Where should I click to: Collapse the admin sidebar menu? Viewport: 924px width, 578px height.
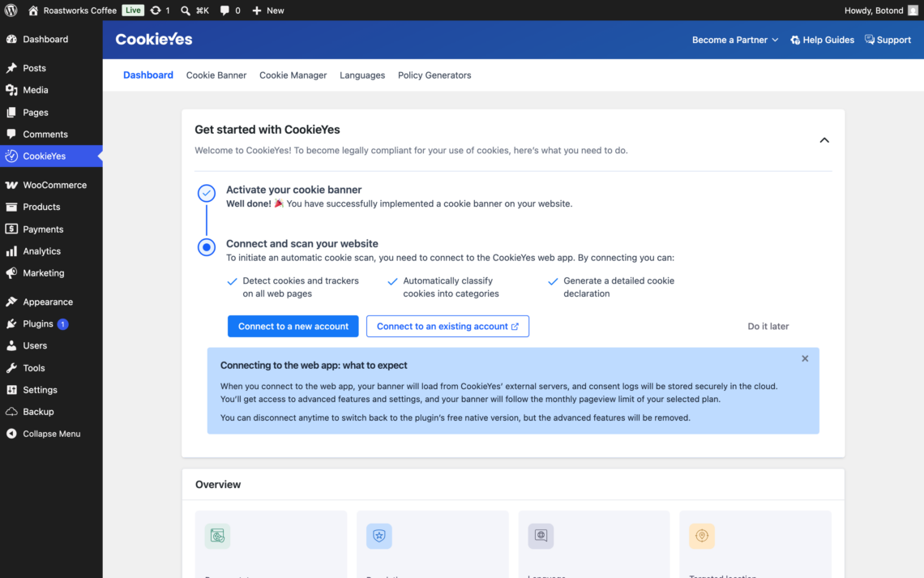(x=51, y=434)
